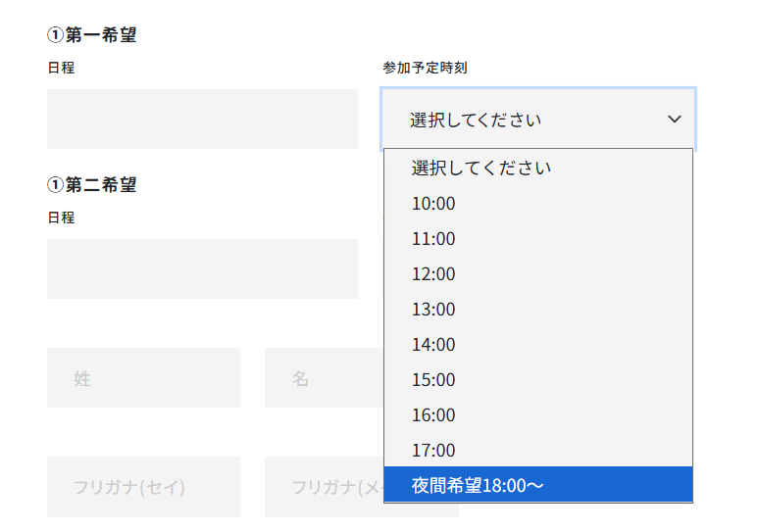This screenshot has width=758, height=532.
Task: Focus the 名 first name field
Action: coord(324,377)
